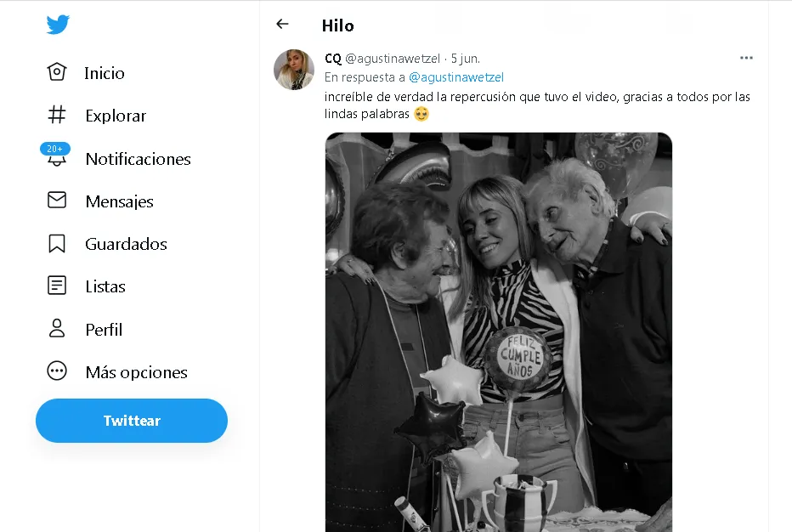
Task: Click the 20+ notifications badge
Action: [x=54, y=149]
